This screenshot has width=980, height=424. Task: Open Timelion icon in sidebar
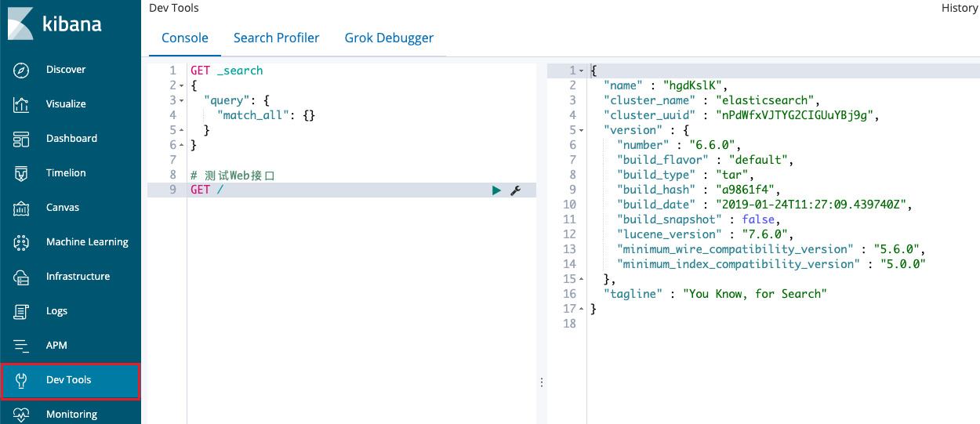pos(21,173)
